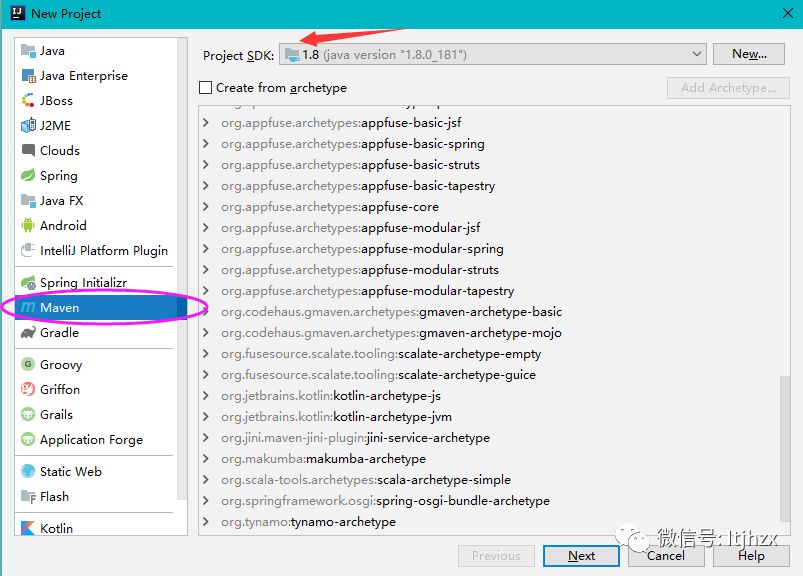Select appfuse-modular-spring archetype row

click(494, 248)
